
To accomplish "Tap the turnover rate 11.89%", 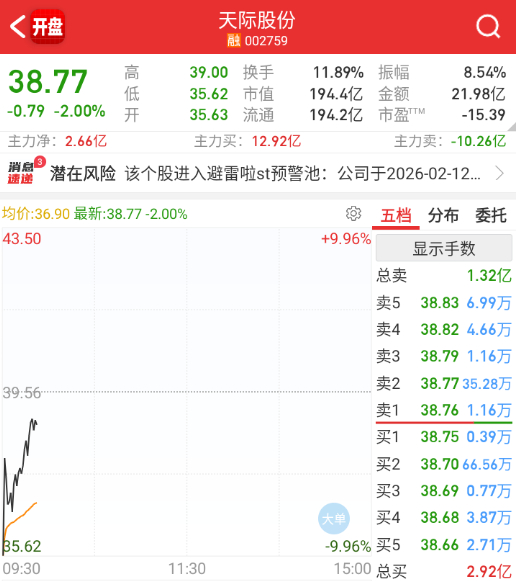I will coord(338,72).
